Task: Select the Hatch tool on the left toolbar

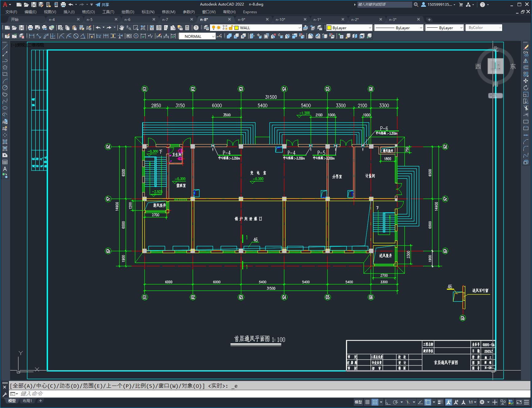Action: 5,142
